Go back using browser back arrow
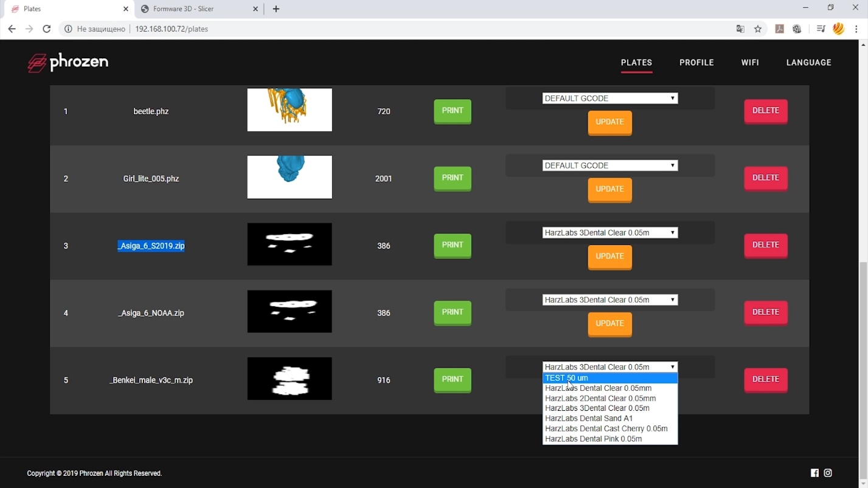Viewport: 868px width, 488px height. (x=12, y=29)
